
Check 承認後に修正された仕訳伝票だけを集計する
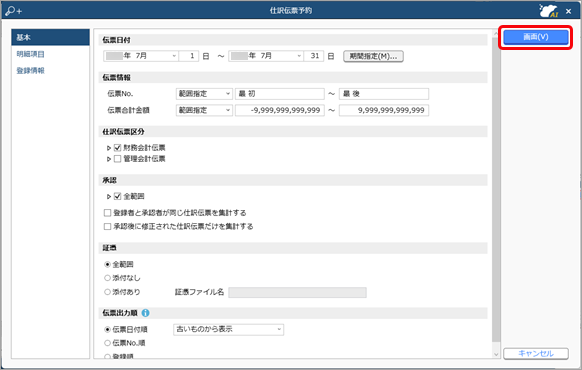pyautogui.click(x=107, y=226)
